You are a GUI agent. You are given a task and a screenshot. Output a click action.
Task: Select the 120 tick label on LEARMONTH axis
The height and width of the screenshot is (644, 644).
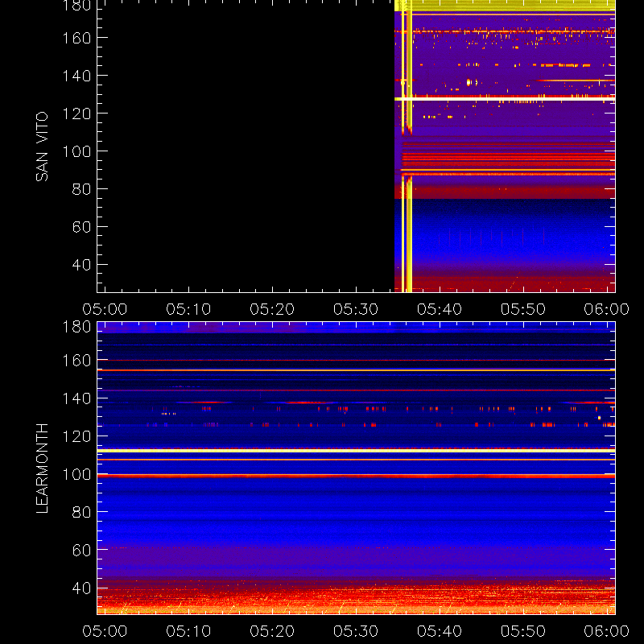pos(76,436)
